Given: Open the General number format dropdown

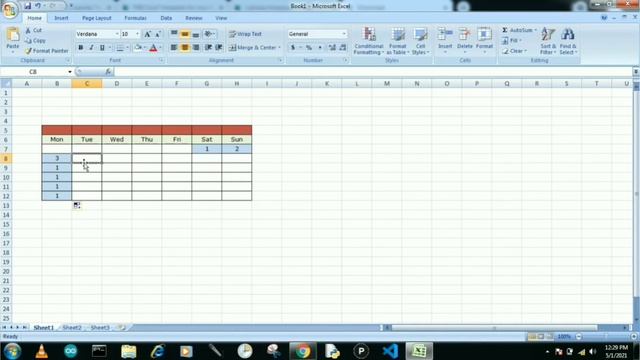Looking at the screenshot, I should coord(344,34).
